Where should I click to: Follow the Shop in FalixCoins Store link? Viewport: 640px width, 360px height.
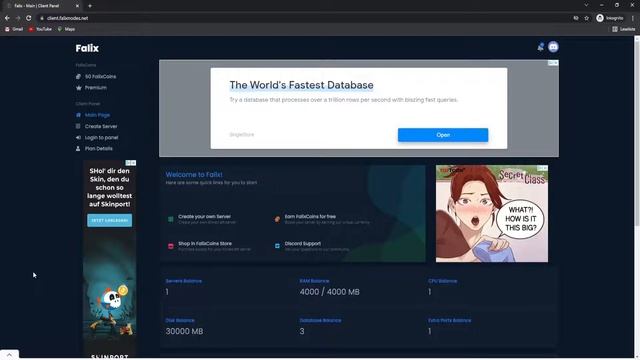205,244
